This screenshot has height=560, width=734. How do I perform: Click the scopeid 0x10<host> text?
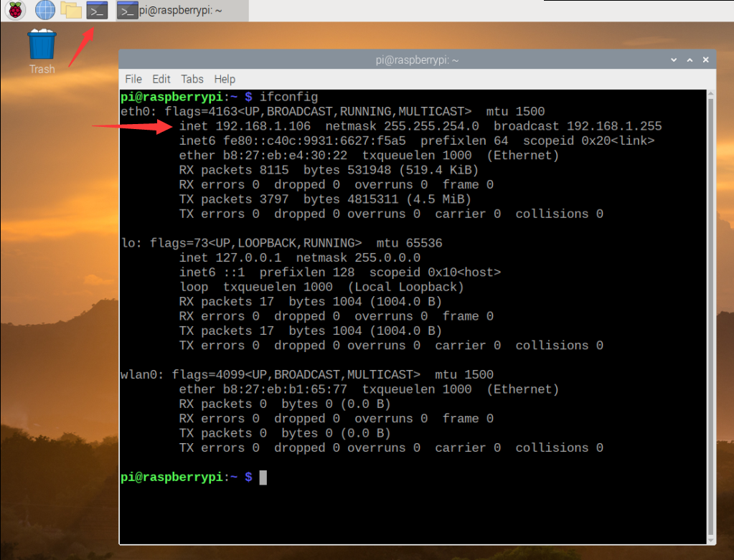pyautogui.click(x=435, y=272)
